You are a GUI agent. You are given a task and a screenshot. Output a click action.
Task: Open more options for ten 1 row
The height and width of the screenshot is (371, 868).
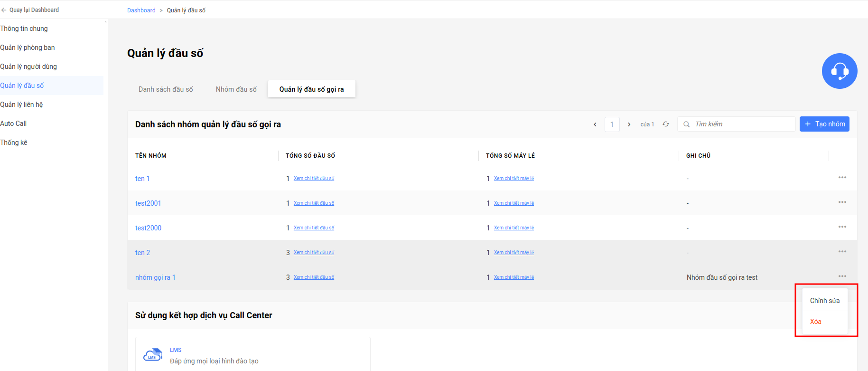[842, 177]
